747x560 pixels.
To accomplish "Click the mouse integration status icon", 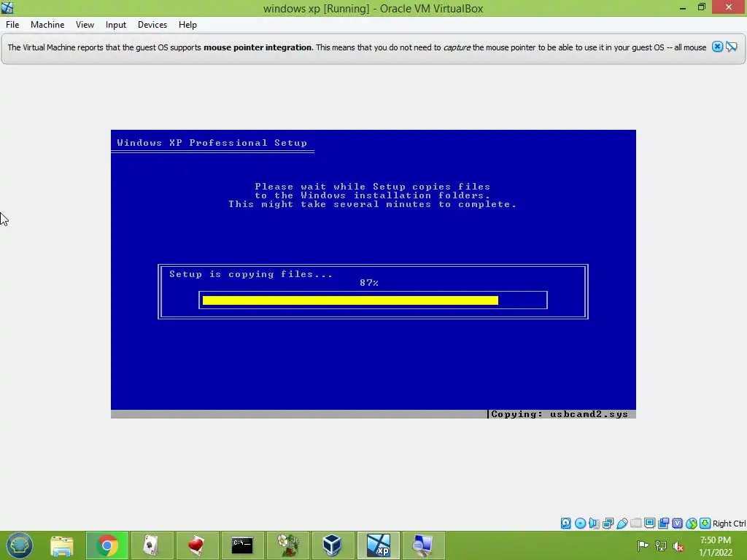I will coord(692,524).
